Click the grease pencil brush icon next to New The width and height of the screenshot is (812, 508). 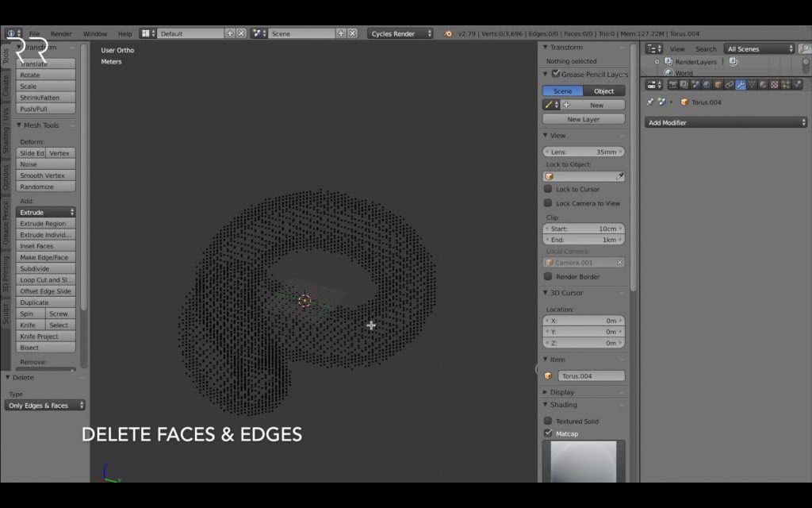coord(551,105)
